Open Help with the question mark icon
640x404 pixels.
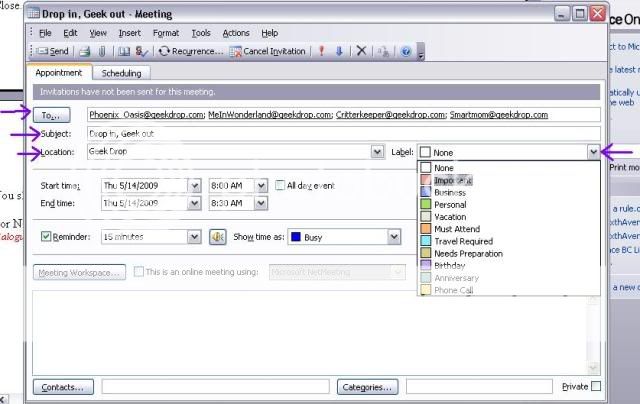406,51
